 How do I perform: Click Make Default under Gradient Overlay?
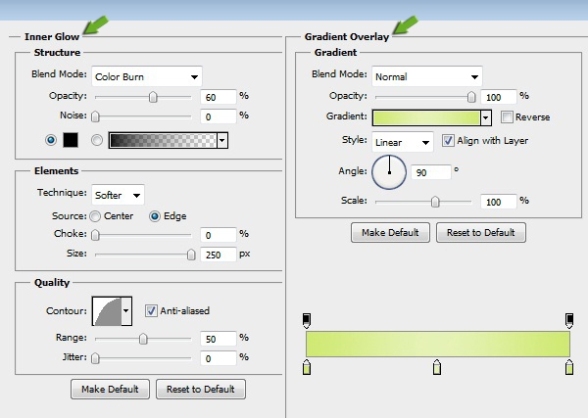click(x=390, y=232)
